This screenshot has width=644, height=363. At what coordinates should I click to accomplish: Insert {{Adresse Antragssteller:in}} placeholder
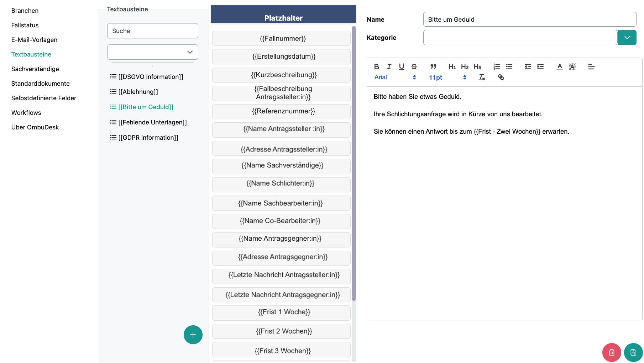pyautogui.click(x=281, y=148)
